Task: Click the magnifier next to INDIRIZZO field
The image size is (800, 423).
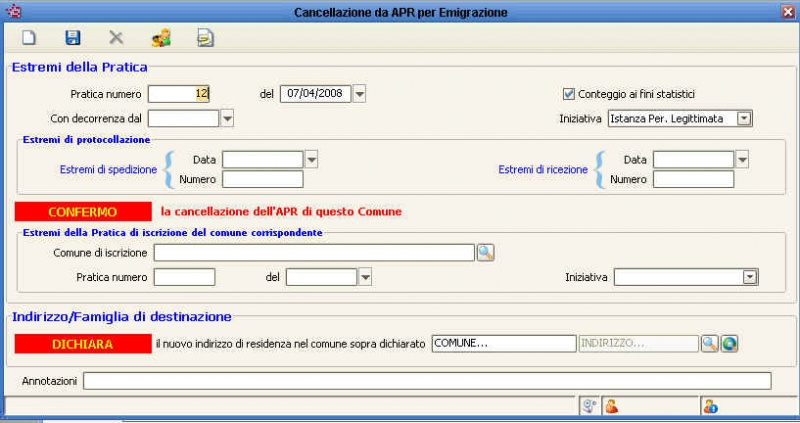Action: 709,343
